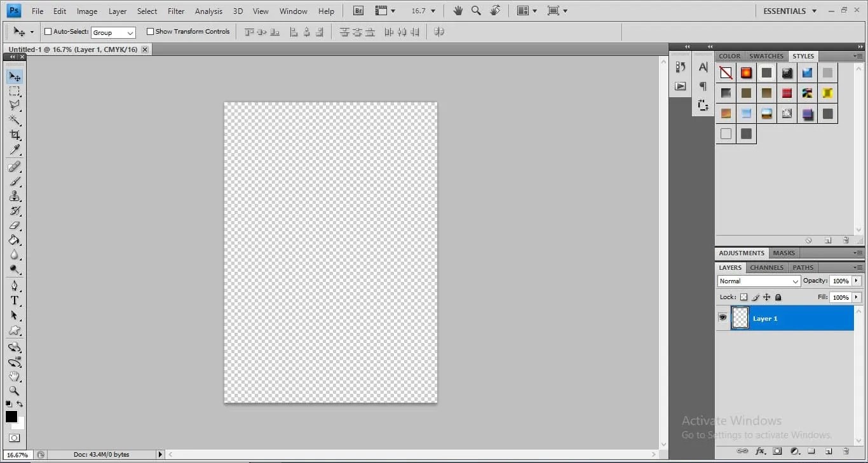Screen dimensions: 868x463
Task: Select the Move tool
Action: [x=15, y=76]
